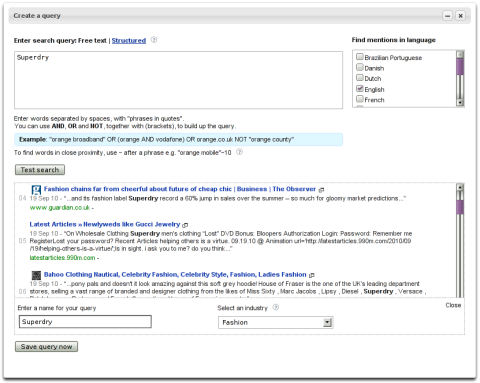Click the search query text area
This screenshot has width=480, height=383.
(178, 80)
